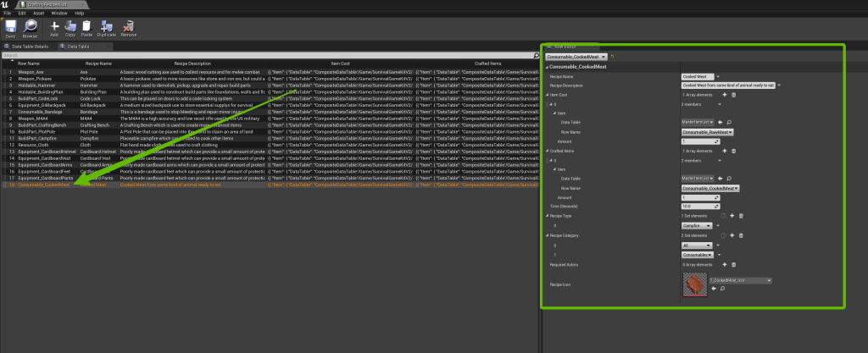Click the Time (Seconds) value field
Viewport: 868px width, 353px height.
click(698, 206)
